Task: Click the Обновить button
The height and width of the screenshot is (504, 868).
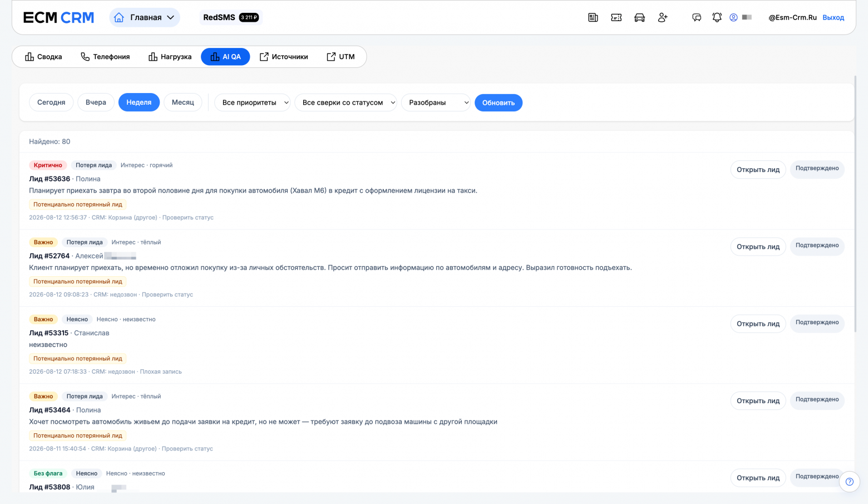Action: tap(499, 102)
